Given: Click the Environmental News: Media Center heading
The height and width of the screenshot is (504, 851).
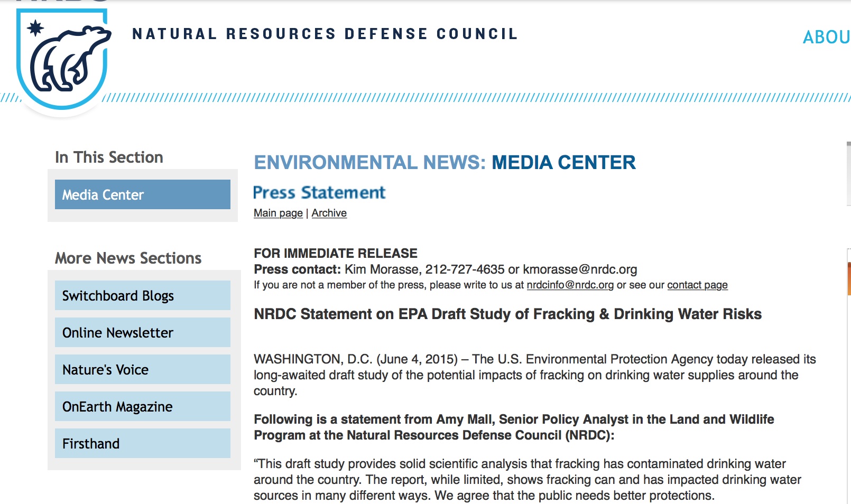Looking at the screenshot, I should coord(444,162).
